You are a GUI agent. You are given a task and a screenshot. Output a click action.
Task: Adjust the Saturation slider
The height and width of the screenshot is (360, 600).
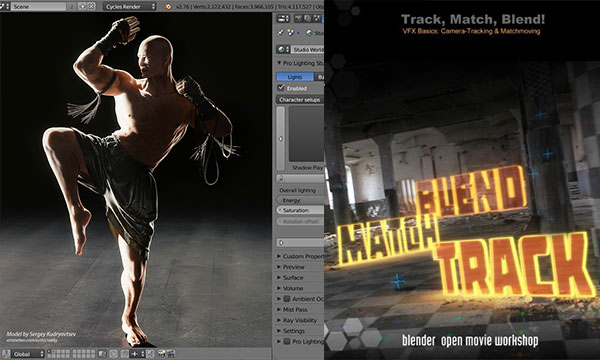pyautogui.click(x=300, y=210)
